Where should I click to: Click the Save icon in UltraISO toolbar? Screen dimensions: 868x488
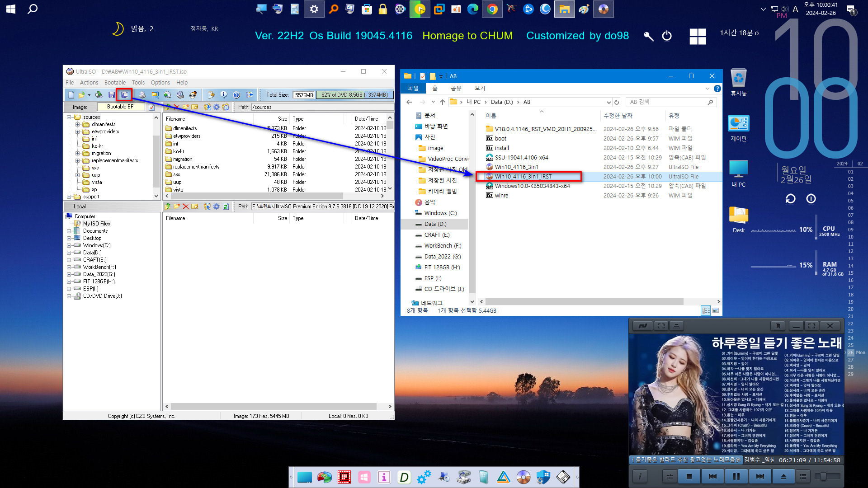112,95
